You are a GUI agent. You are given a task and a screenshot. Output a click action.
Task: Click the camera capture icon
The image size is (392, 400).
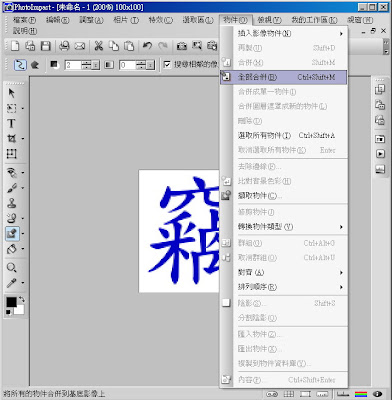181,46
